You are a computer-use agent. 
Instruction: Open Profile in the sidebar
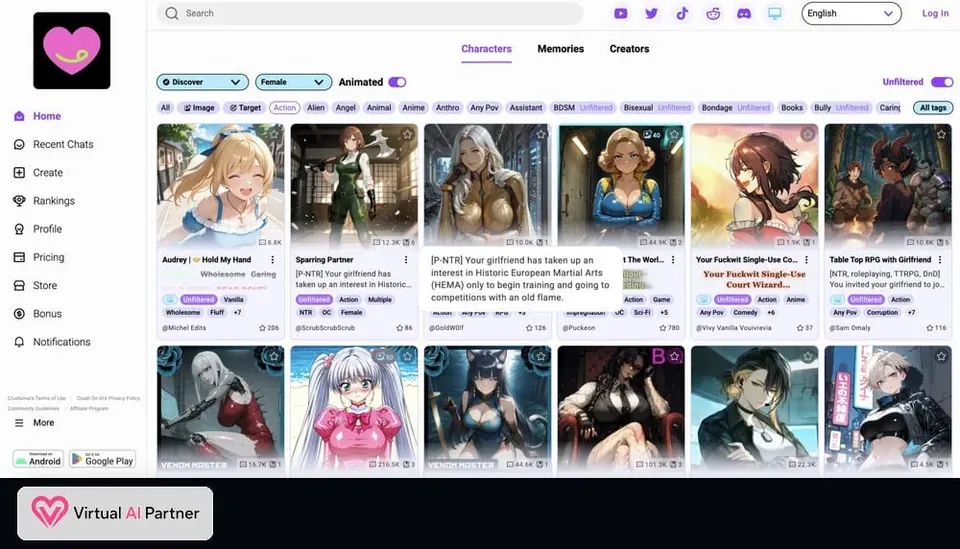point(37,228)
